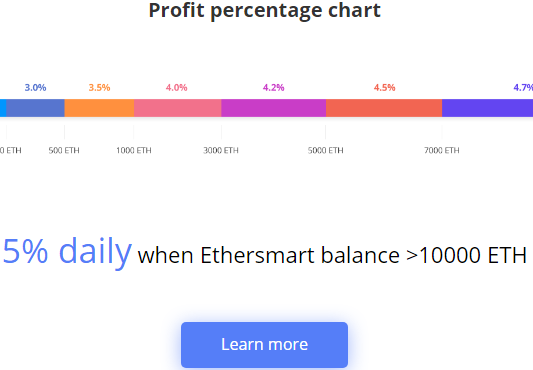Select the violet 4.7% bar segment
The width and height of the screenshot is (533, 370).
487,108
